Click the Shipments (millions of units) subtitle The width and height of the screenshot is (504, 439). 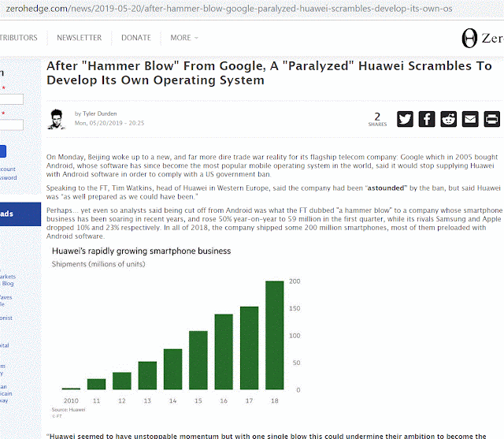coord(98,264)
